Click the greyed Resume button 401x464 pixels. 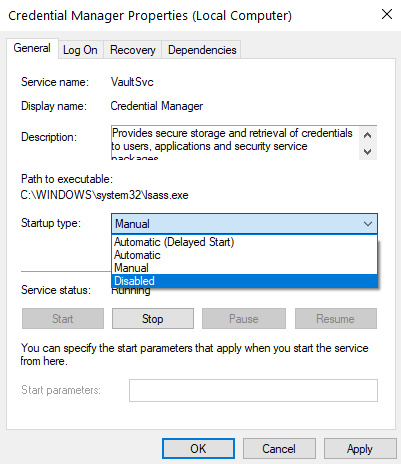point(336,319)
